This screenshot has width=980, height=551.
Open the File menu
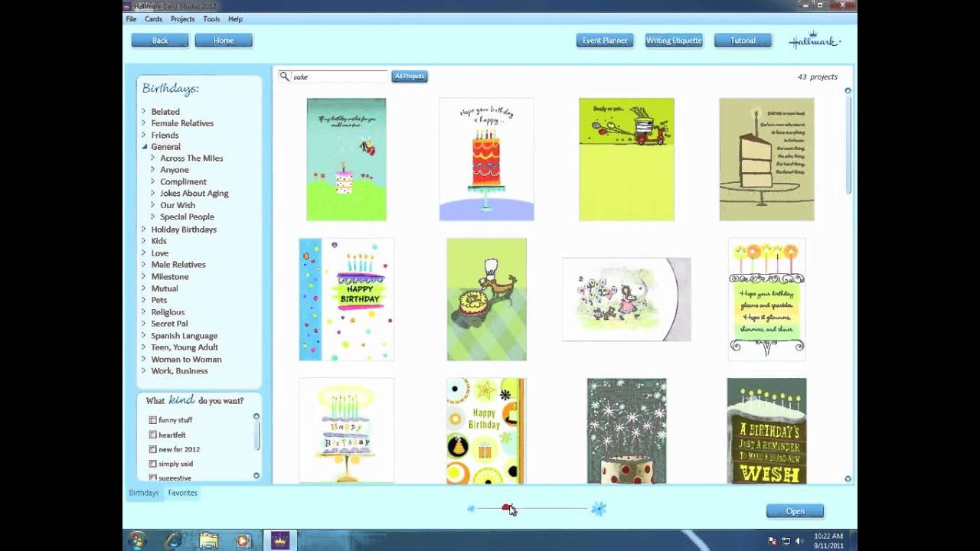pos(131,19)
